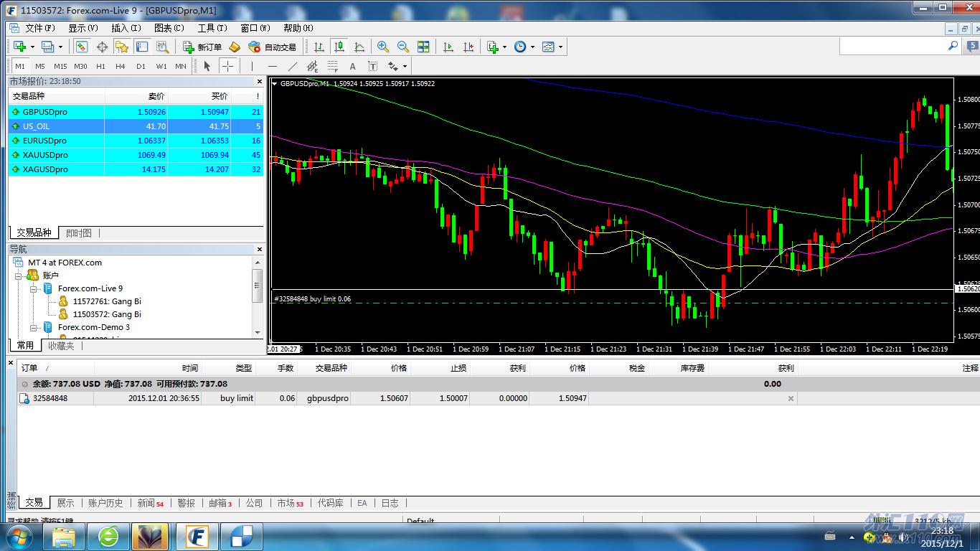This screenshot has width=980, height=551.
Task: Select the cursor arrow tool
Action: [207, 66]
